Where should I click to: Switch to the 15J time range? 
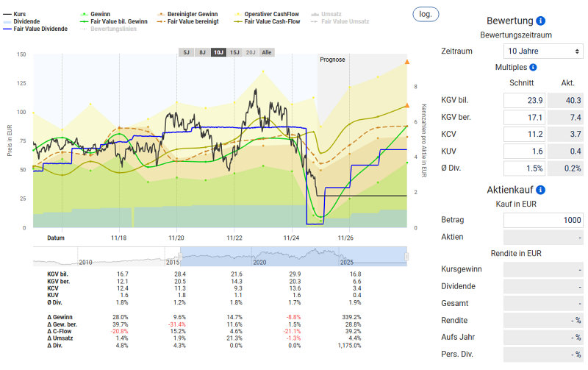click(x=234, y=52)
